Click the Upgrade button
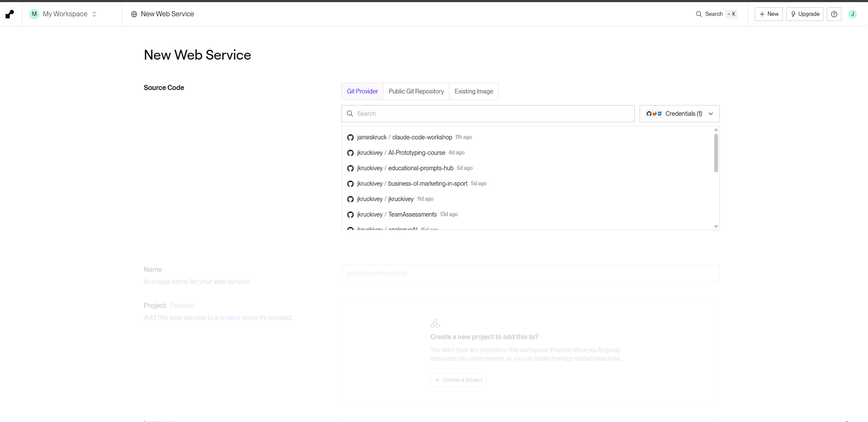This screenshot has width=868, height=422. coord(805,14)
